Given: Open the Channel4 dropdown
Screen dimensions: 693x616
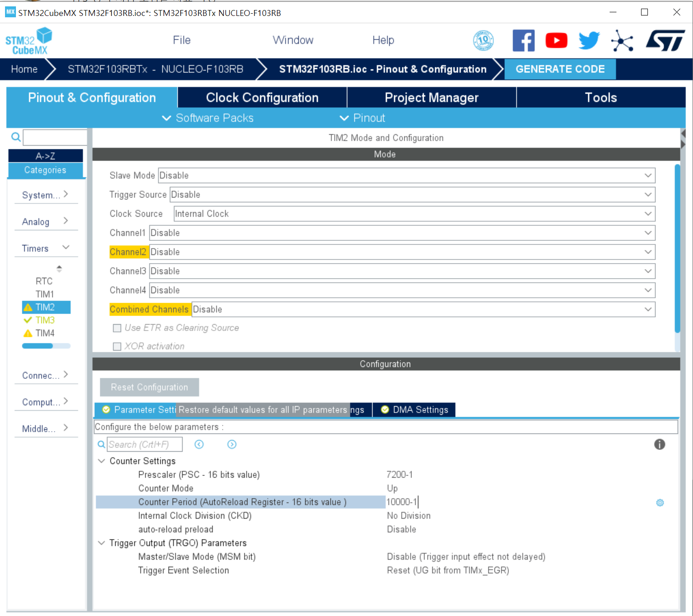Looking at the screenshot, I should (x=402, y=290).
